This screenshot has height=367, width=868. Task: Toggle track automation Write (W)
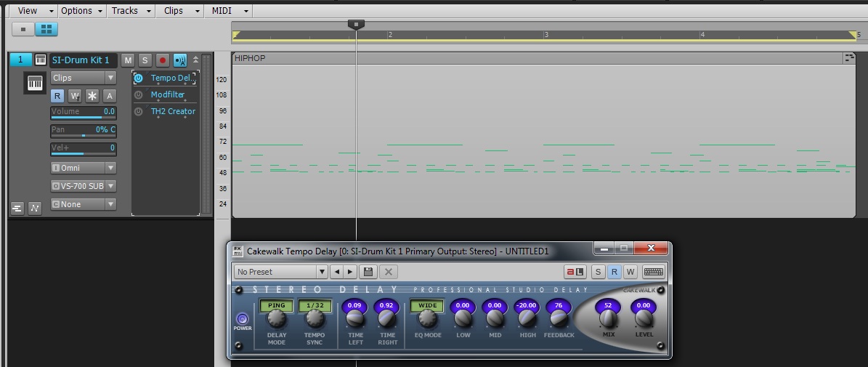tap(75, 96)
